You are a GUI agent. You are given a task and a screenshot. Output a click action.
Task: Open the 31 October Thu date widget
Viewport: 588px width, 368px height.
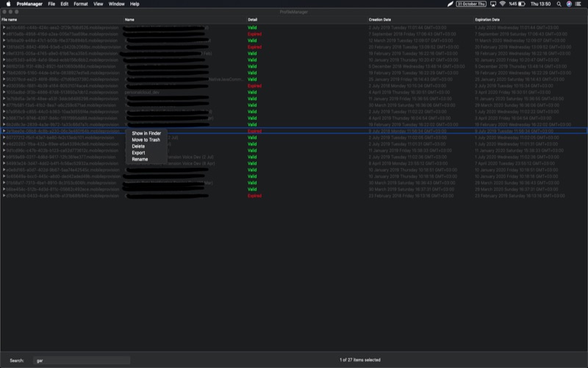coord(471,4)
